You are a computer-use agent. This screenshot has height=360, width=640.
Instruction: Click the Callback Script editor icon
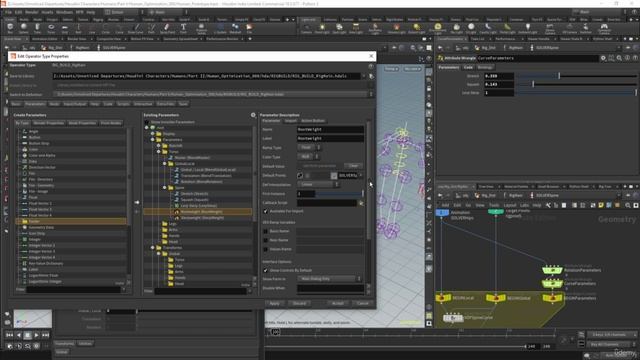[x=361, y=203]
